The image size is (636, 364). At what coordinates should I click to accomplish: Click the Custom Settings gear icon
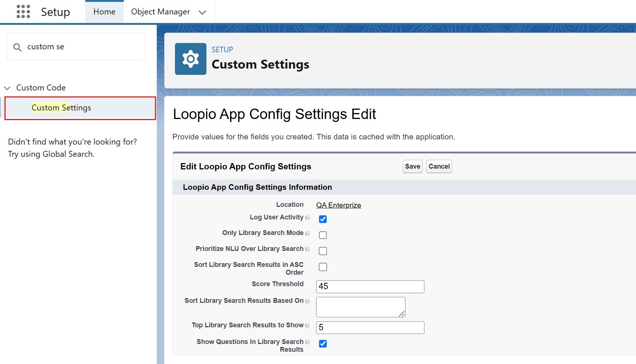tap(191, 59)
